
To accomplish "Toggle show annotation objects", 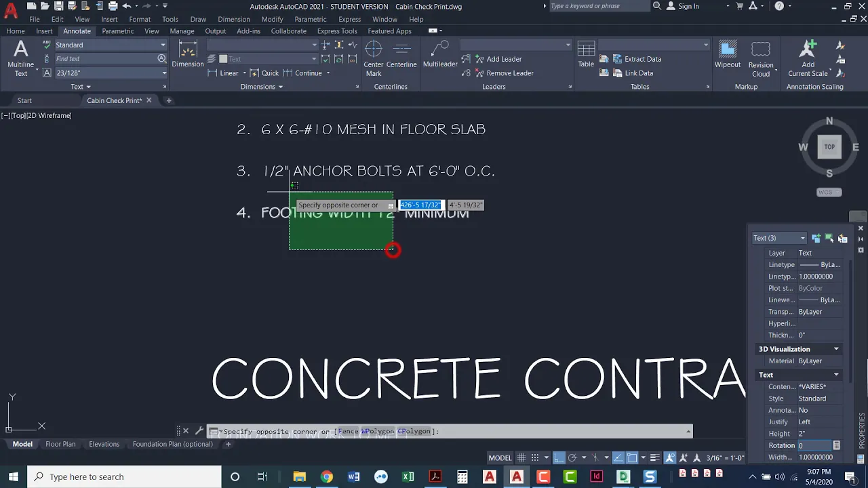I will (670, 457).
